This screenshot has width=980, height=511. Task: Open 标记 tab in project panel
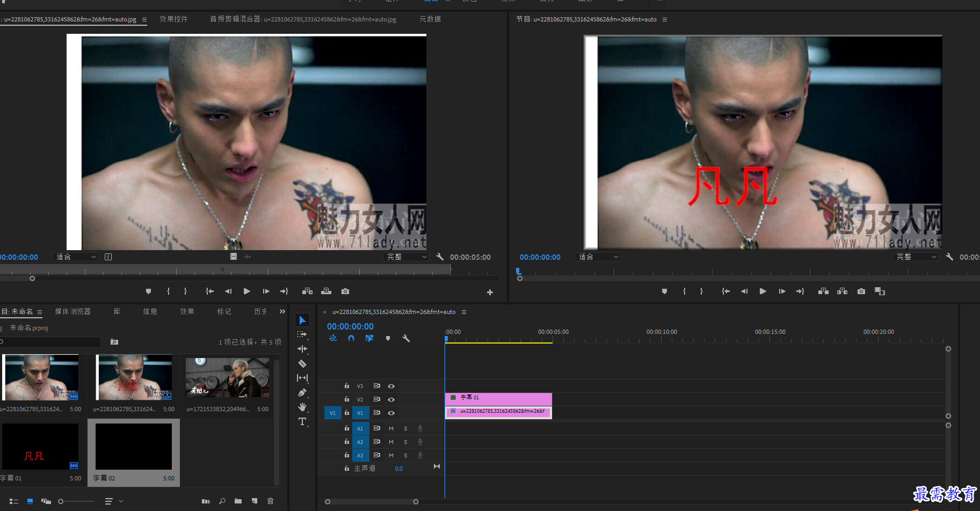224,311
